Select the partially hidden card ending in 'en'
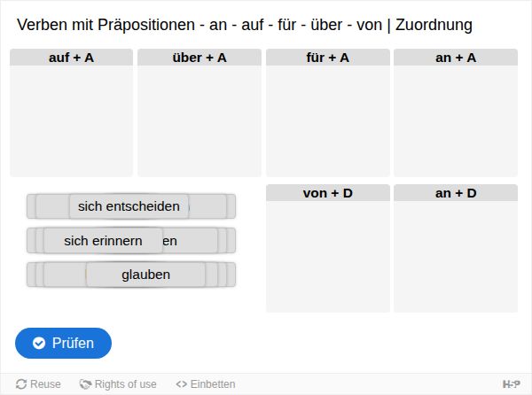532x395 pixels. tap(190, 241)
